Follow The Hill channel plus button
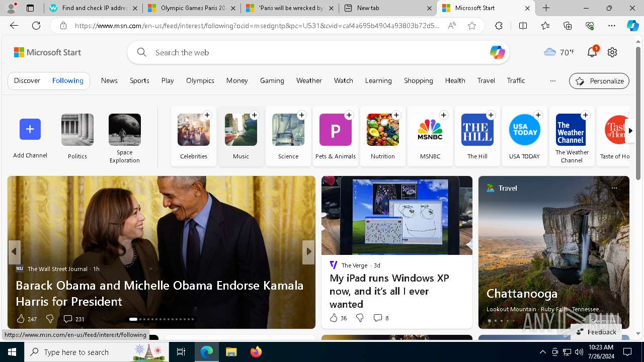The width and height of the screenshot is (644, 362). [491, 115]
